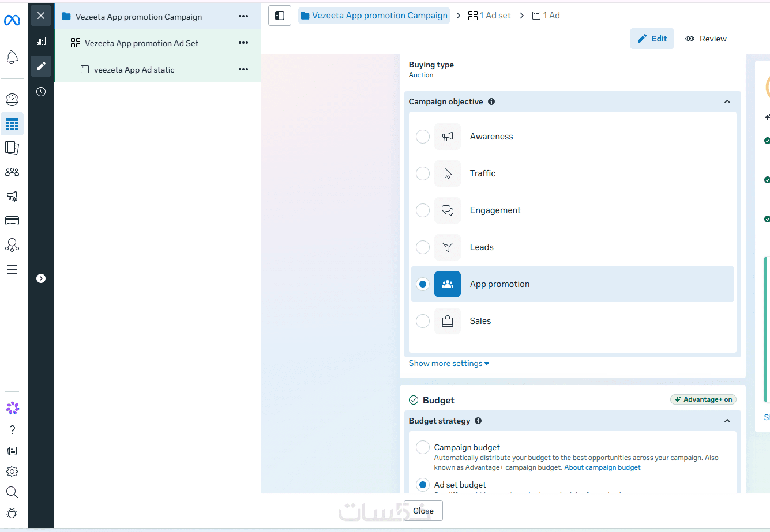Switch to Review mode

pos(705,39)
